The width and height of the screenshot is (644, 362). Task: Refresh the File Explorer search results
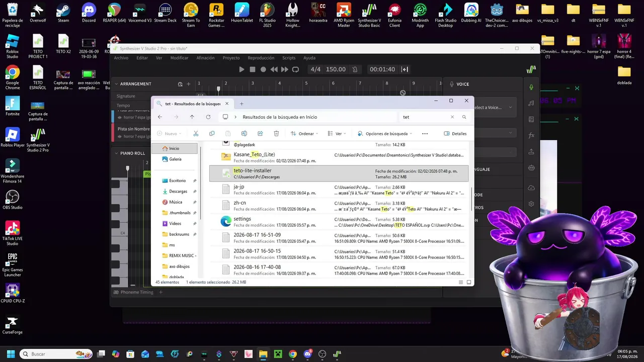point(208,117)
